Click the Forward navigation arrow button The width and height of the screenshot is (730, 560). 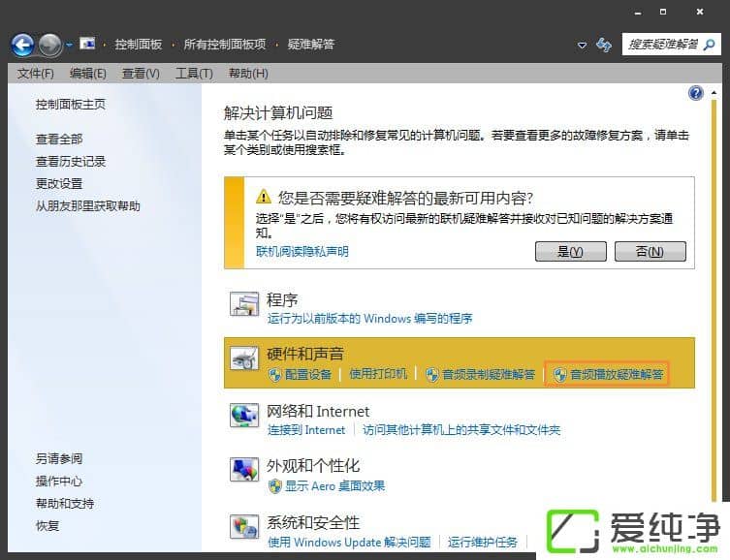pos(50,45)
